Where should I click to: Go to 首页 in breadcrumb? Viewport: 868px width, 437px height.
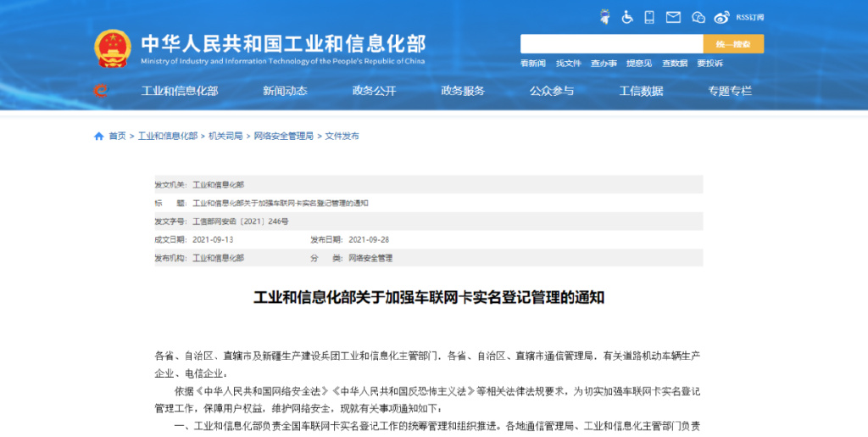[x=117, y=137]
